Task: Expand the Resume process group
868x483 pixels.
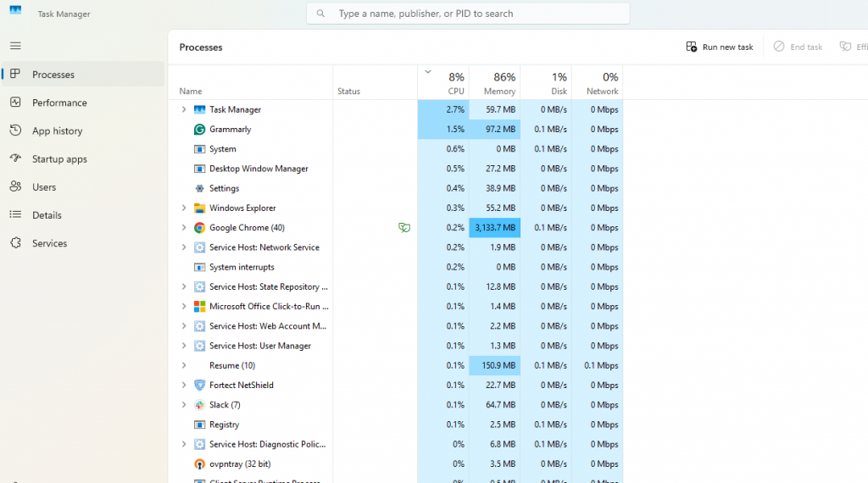Action: (184, 366)
